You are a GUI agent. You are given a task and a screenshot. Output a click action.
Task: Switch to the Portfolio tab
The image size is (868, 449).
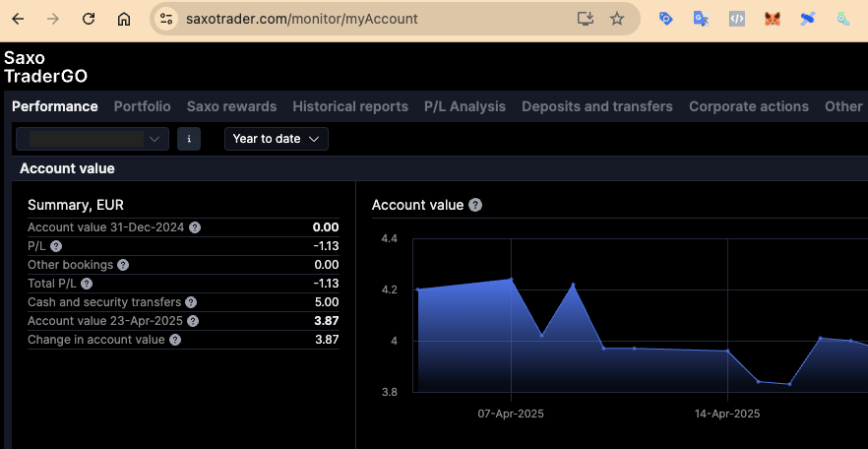(142, 106)
